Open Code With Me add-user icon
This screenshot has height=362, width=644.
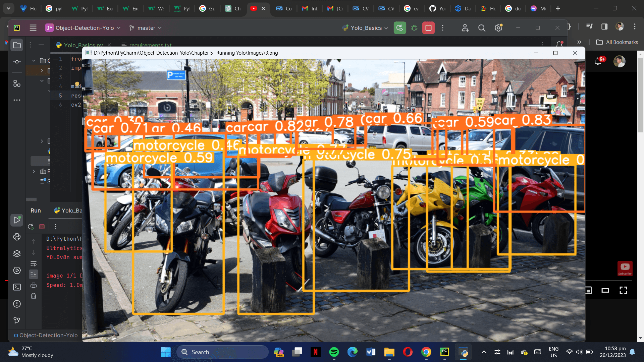pyautogui.click(x=465, y=28)
